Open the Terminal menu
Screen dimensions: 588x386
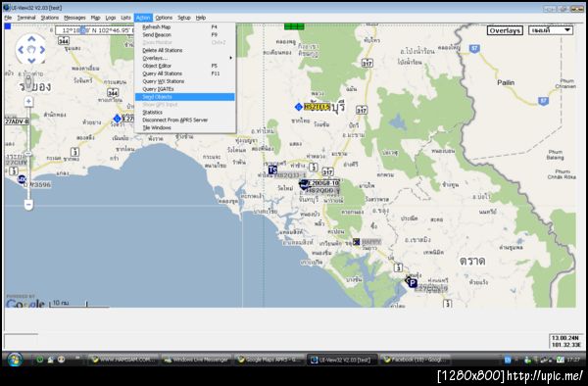point(26,18)
